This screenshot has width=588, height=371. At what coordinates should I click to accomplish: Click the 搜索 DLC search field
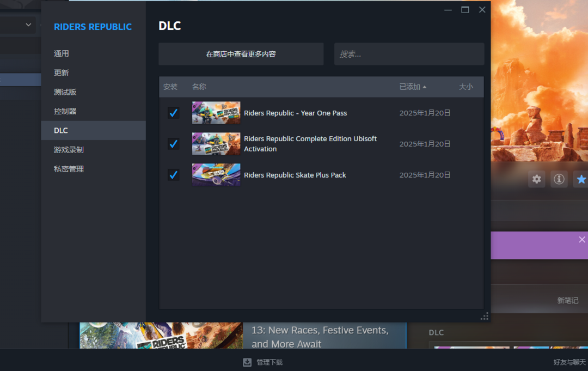[x=409, y=54]
